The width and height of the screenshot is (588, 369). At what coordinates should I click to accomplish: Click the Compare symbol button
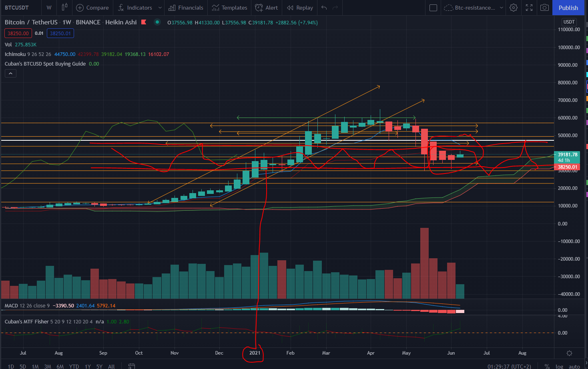(x=92, y=8)
